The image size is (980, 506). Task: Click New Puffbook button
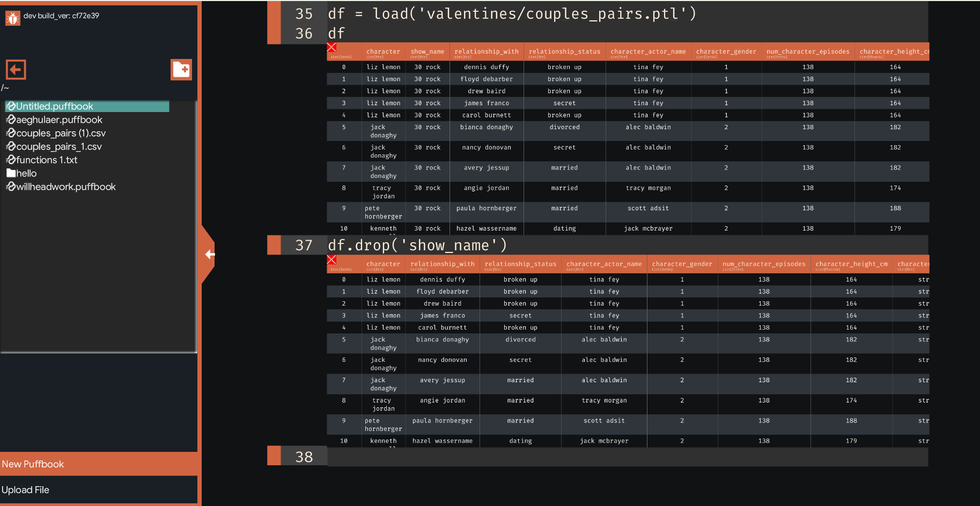tap(99, 464)
